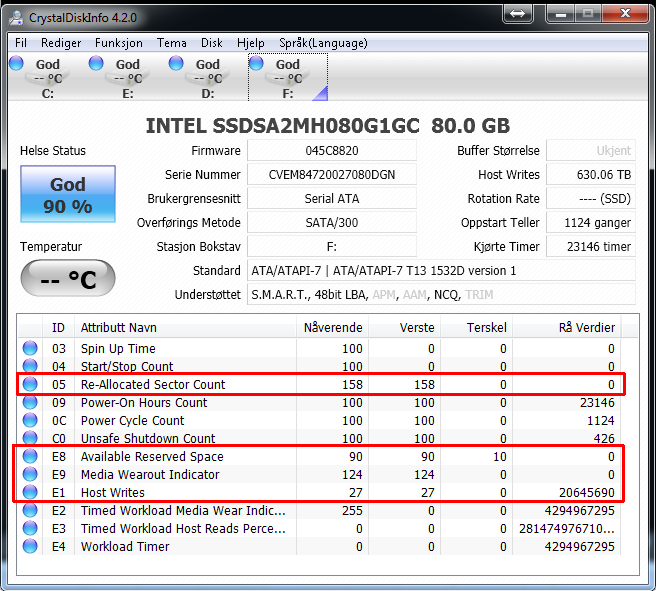Click the Rå Verdier column header
Image resolution: width=656 pixels, height=591 pixels.
point(567,327)
